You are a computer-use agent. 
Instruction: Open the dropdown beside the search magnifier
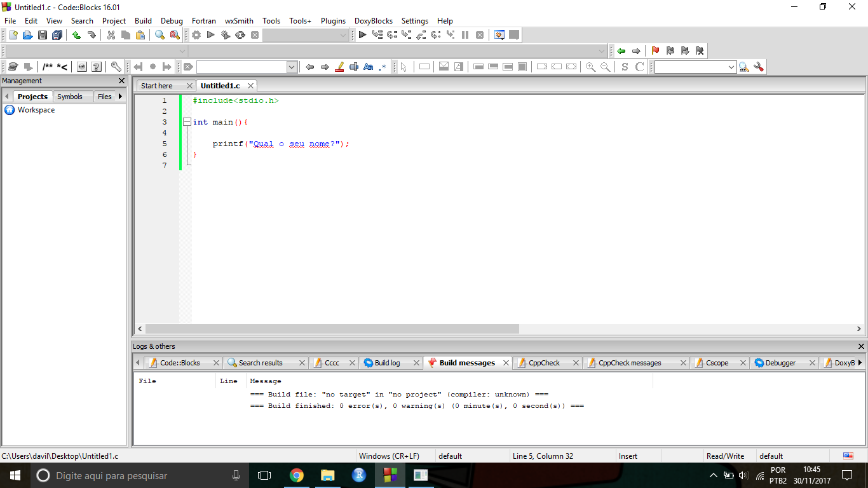(731, 67)
